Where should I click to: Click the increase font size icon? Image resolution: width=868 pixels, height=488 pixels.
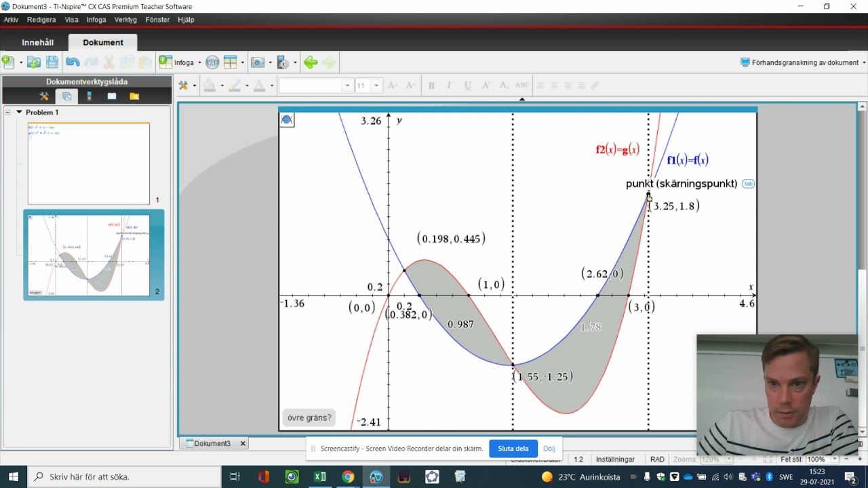(393, 85)
